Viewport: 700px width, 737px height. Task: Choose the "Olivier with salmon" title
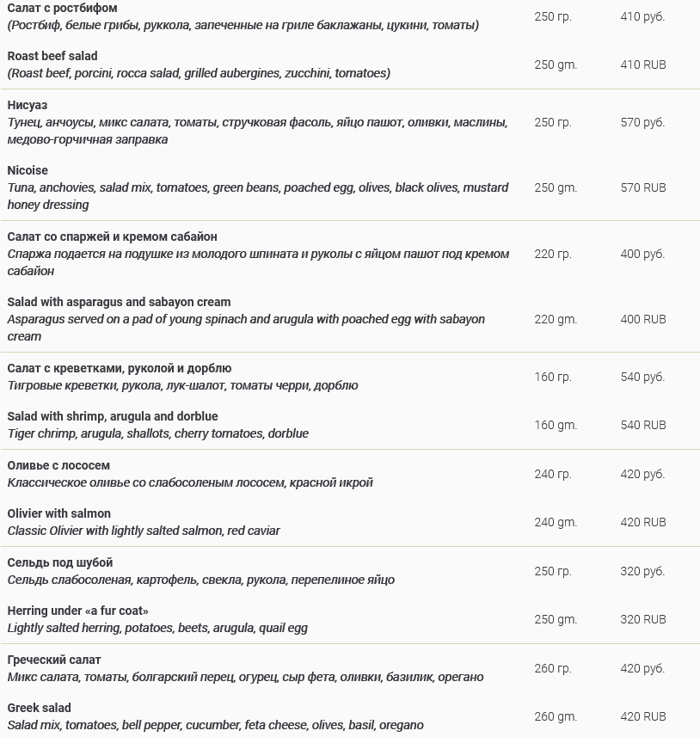tap(59, 513)
